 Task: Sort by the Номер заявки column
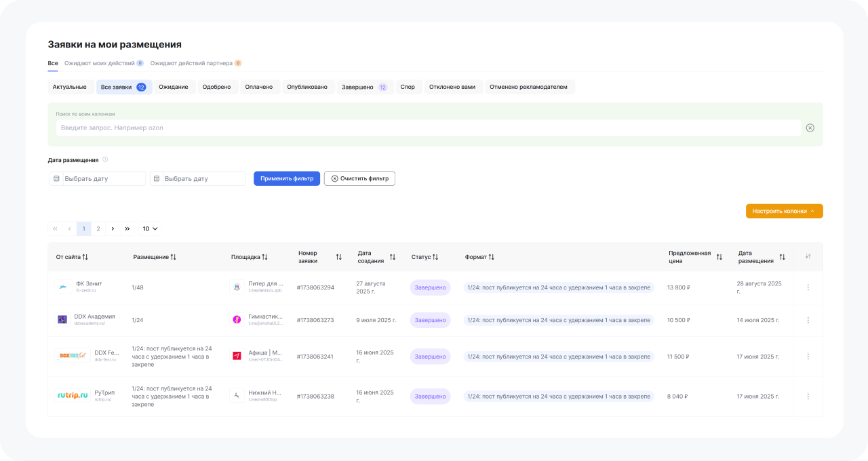tap(338, 257)
